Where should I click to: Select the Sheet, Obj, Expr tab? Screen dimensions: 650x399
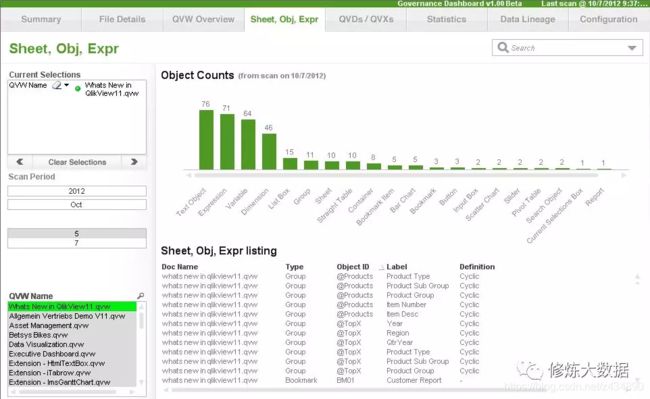point(284,19)
